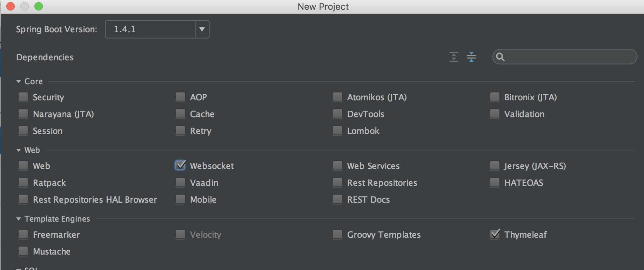Image resolution: width=644 pixels, height=270 pixels.
Task: Tick Rest Repositories HAL Browser
Action: pyautogui.click(x=24, y=199)
